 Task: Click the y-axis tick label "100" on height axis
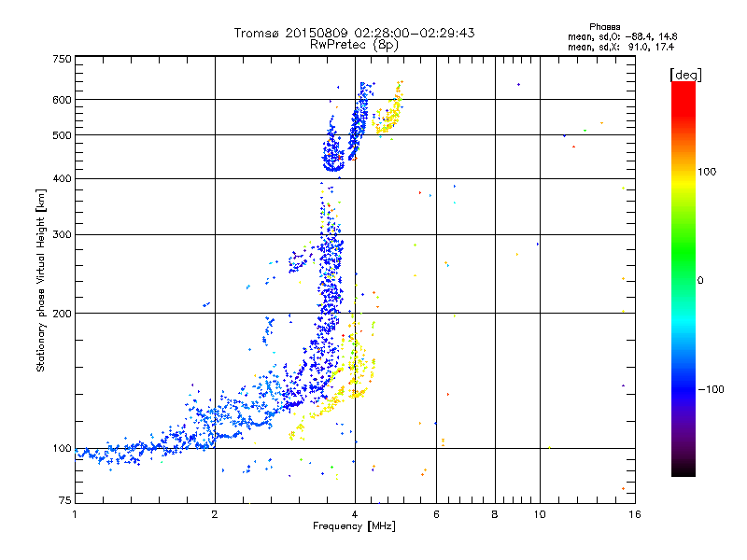pos(62,449)
